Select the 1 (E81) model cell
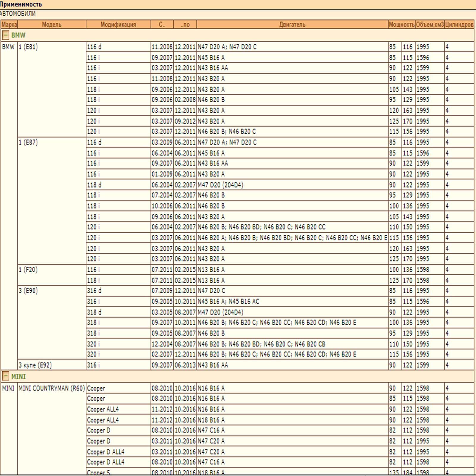476x476 pixels. pyautogui.click(x=28, y=47)
